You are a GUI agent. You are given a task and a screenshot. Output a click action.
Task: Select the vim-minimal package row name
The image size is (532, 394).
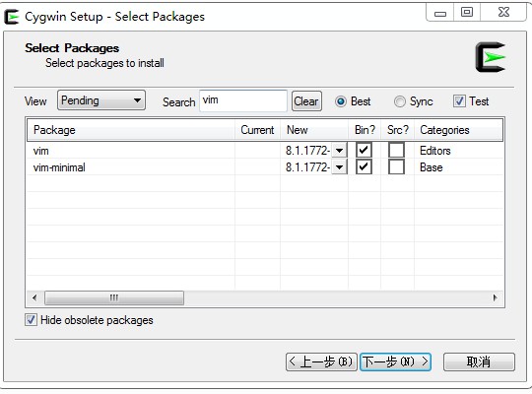(59, 167)
